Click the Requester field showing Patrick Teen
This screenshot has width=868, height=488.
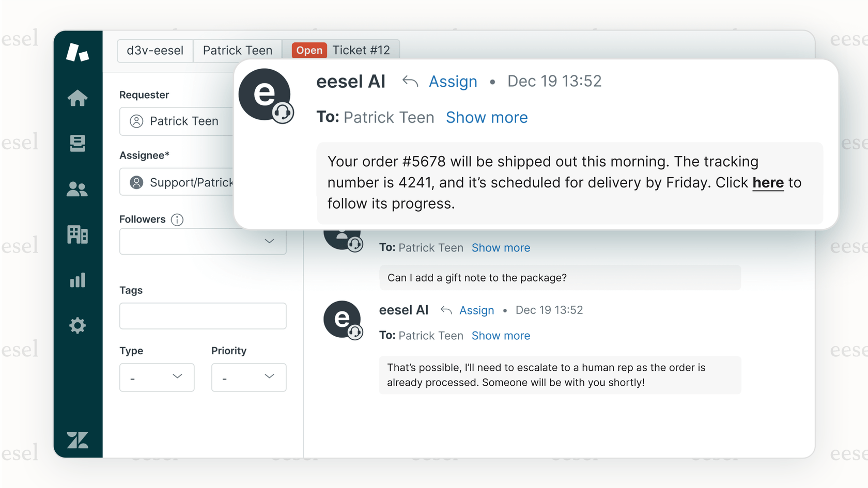point(177,121)
